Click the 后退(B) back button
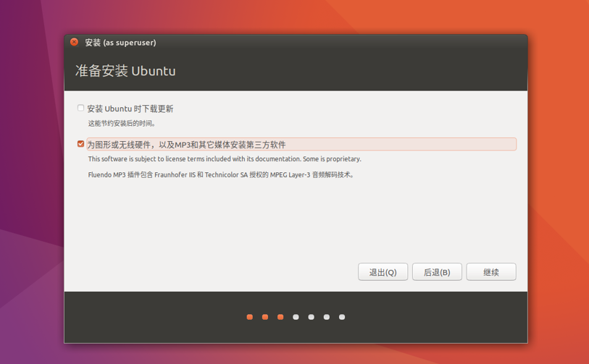Image resolution: width=589 pixels, height=364 pixels. click(x=437, y=272)
